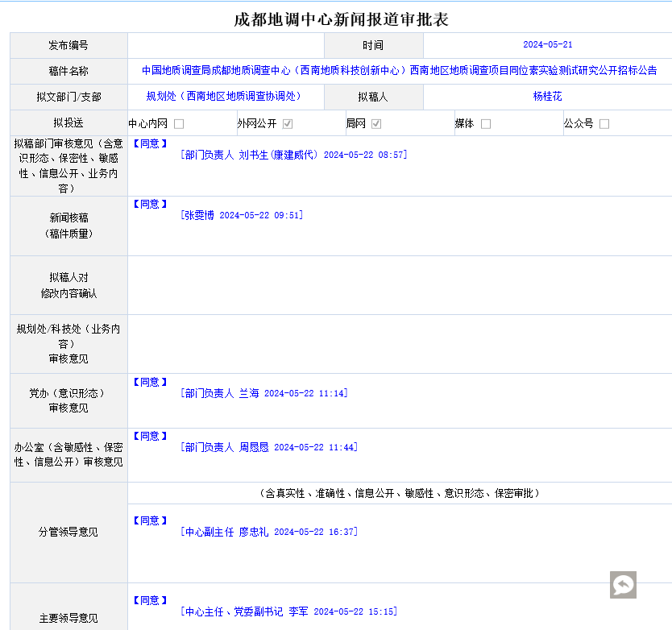Click the empty 拟稿人对修改内容确认 cell

(x=400, y=285)
